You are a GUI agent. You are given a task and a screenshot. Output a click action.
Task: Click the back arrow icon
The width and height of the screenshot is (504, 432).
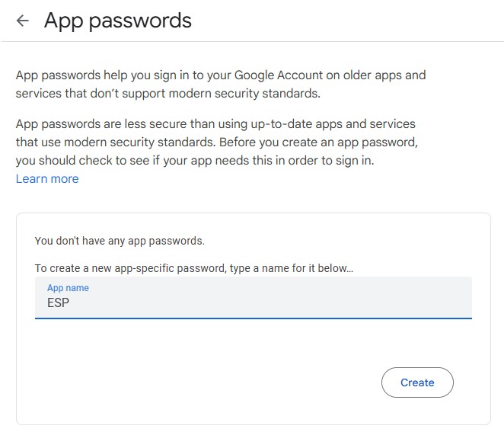[x=23, y=21]
